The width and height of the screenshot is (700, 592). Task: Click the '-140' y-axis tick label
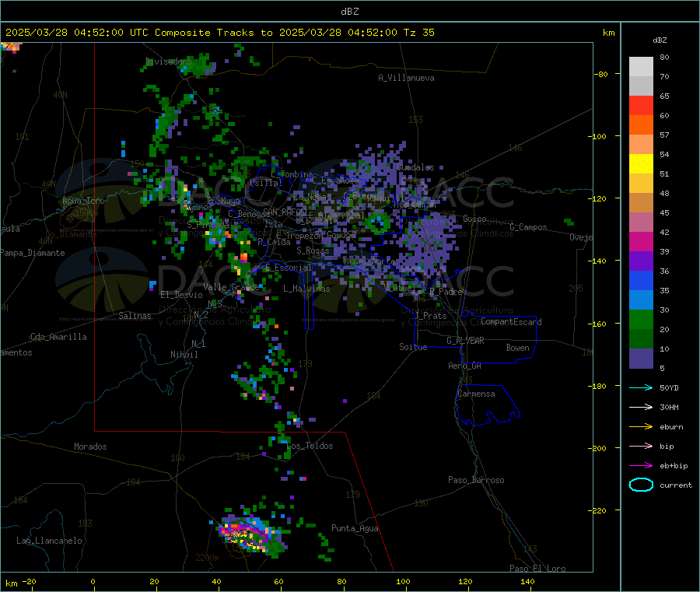pos(597,261)
